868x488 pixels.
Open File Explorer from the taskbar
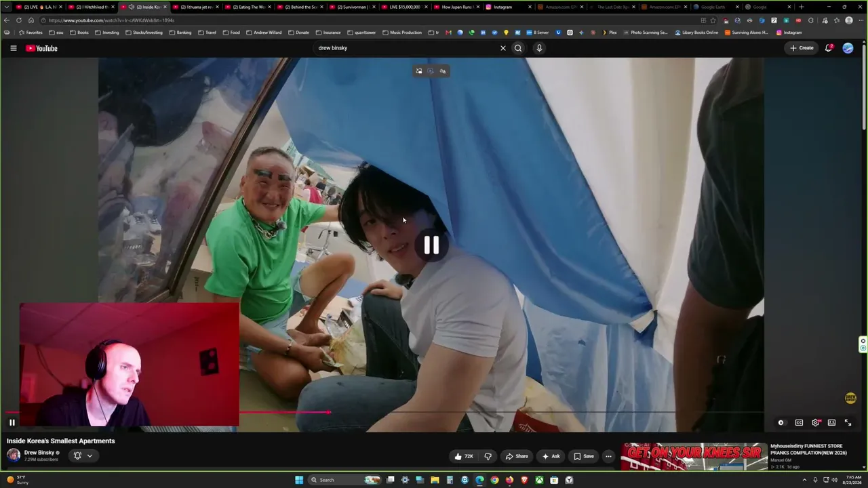click(435, 480)
